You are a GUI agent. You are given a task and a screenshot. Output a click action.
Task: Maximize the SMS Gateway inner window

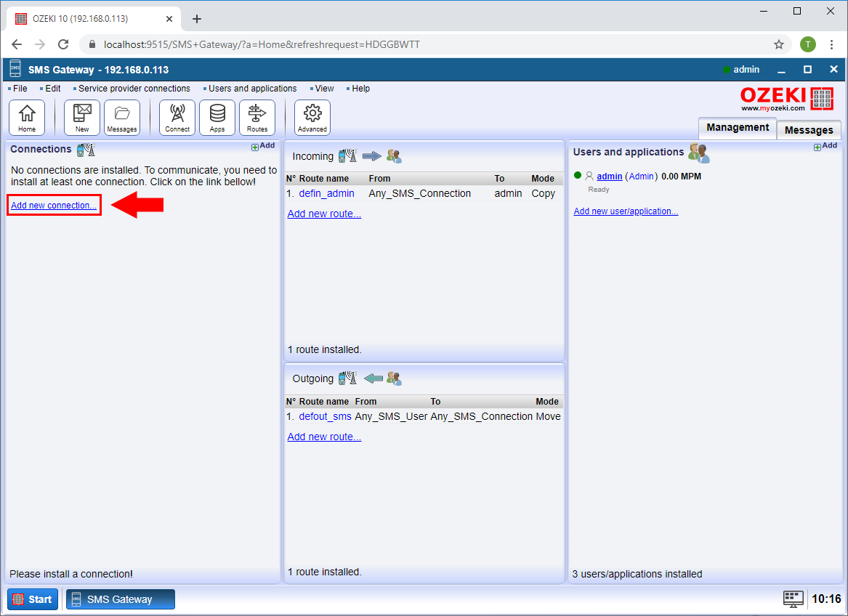[x=807, y=69]
